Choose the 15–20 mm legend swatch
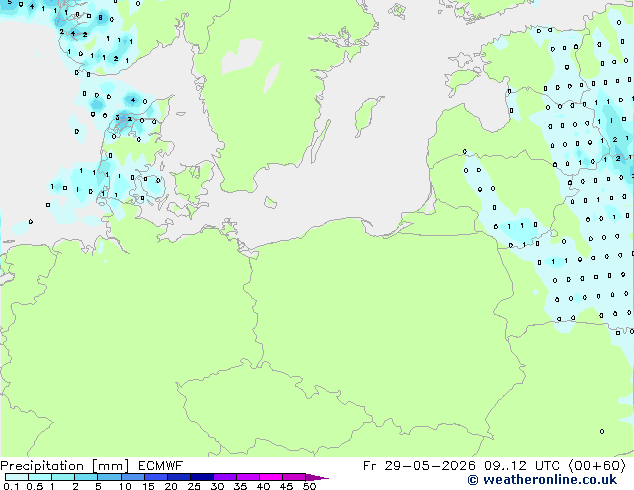The width and height of the screenshot is (634, 490). coord(155,477)
